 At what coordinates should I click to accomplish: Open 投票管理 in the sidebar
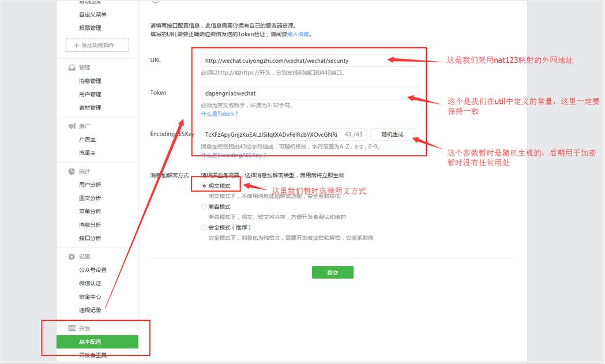[90, 28]
